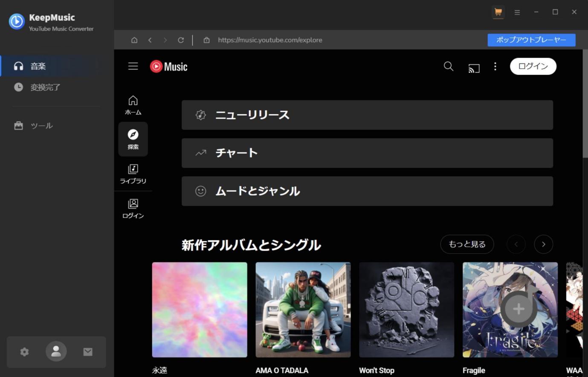Click the user profile avatar icon
Image resolution: width=588 pixels, height=377 pixels.
[56, 352]
